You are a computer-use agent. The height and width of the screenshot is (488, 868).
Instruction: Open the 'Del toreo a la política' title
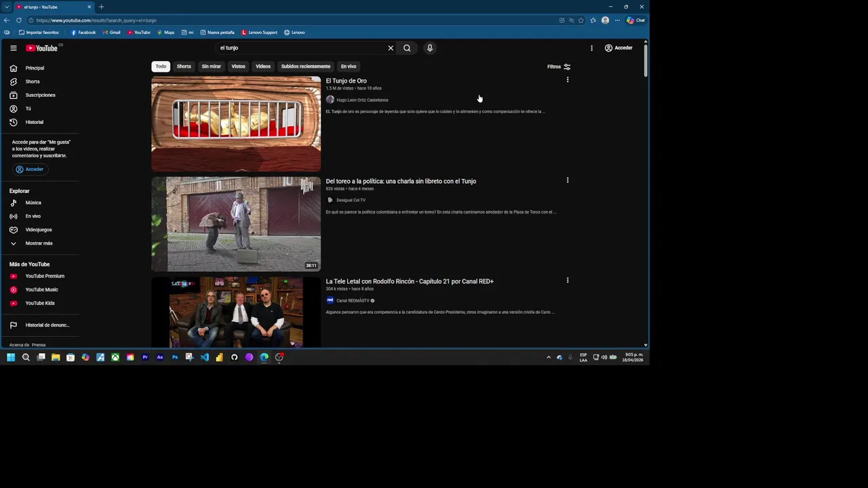pos(401,181)
